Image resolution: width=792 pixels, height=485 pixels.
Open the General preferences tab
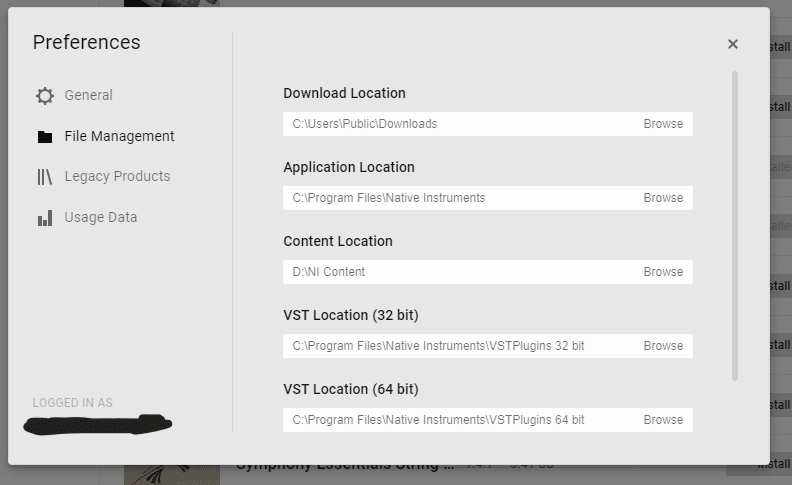(x=88, y=95)
